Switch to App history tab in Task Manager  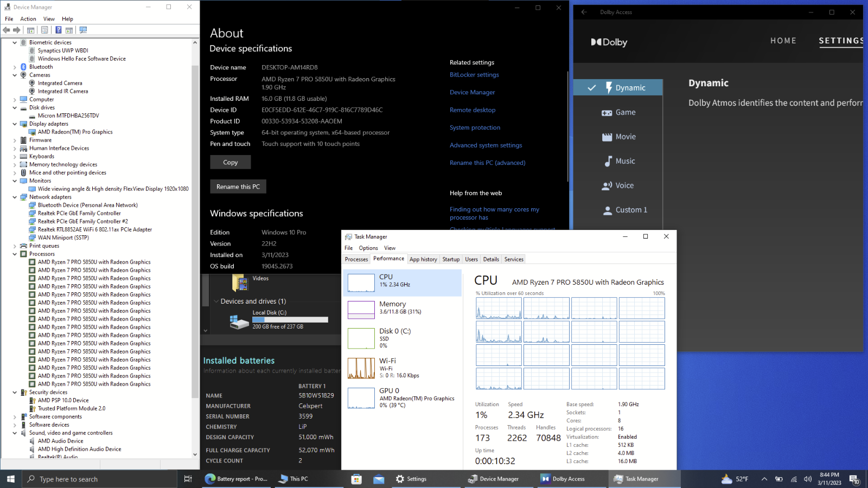(423, 259)
